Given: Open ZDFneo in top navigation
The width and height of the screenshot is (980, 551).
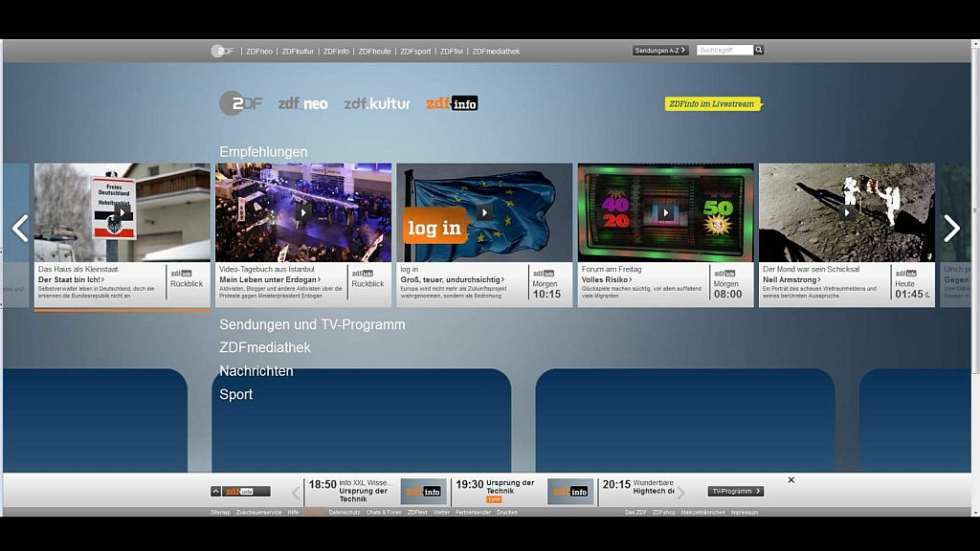Looking at the screenshot, I should [x=259, y=52].
